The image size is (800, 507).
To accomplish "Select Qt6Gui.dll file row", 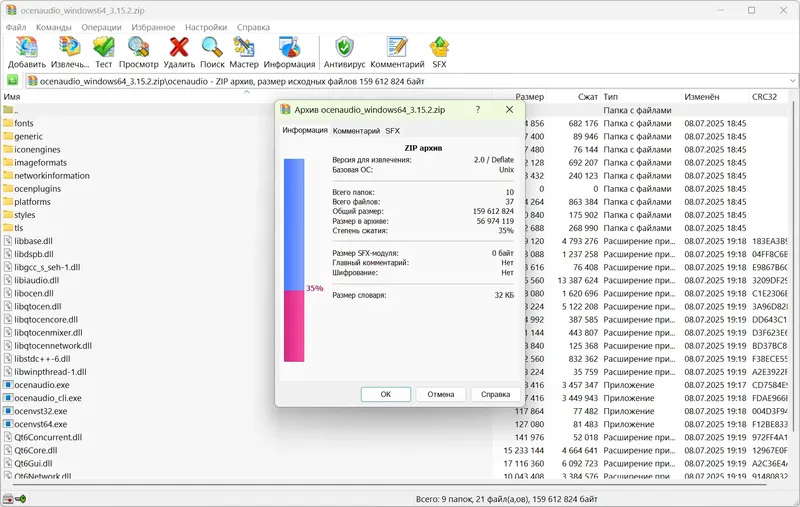I will 395,463.
